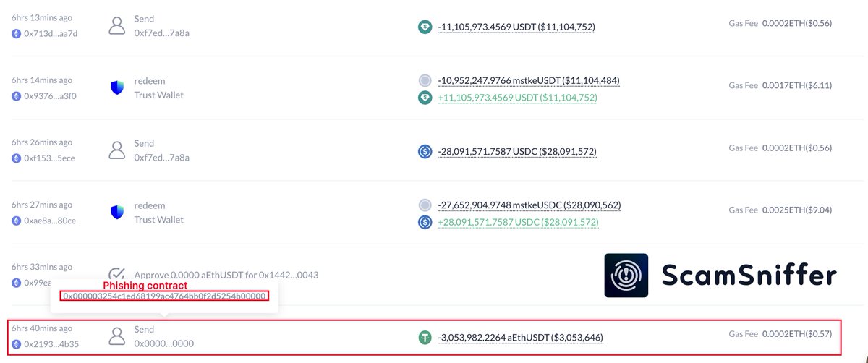This screenshot has width=868, height=363.
Task: Click the Trust Wallet shield icon for mstkeUSDT redeem
Action: [x=116, y=88]
